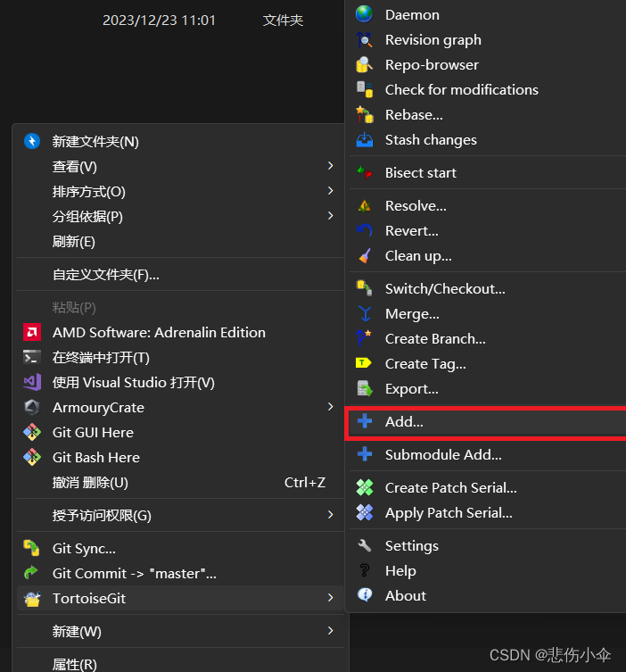Expand the 排序方式(O) submenu arrow
626x672 pixels.
330,191
